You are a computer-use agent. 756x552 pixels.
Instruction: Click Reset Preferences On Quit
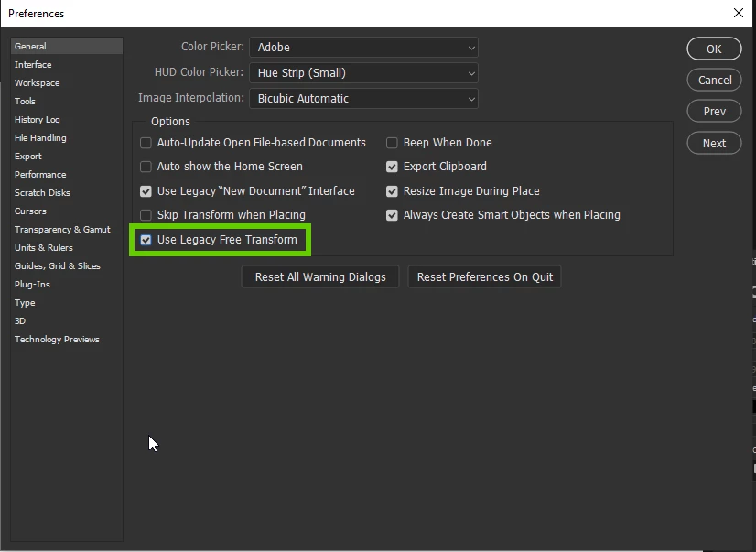pyautogui.click(x=484, y=276)
